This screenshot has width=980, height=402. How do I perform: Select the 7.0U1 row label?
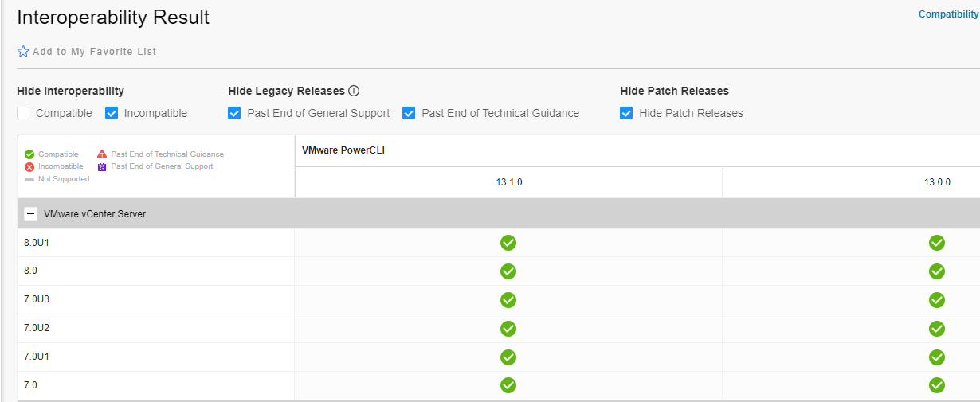click(x=37, y=357)
